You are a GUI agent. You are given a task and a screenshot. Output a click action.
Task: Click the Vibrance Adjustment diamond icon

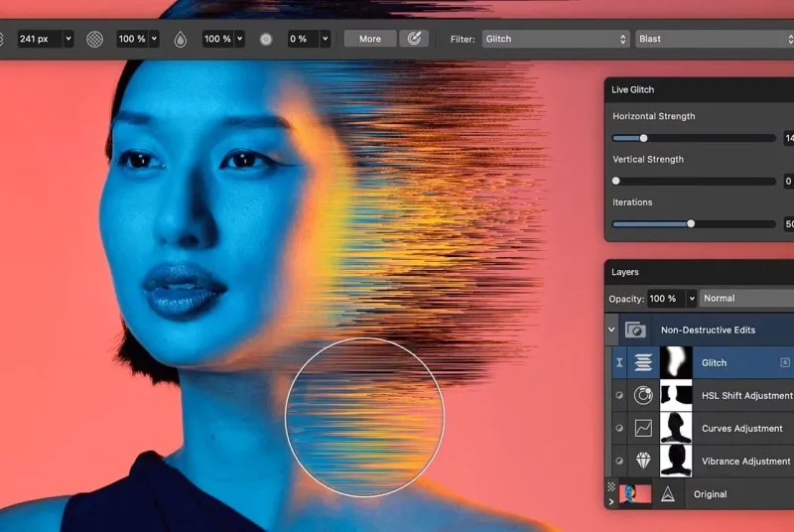point(643,461)
